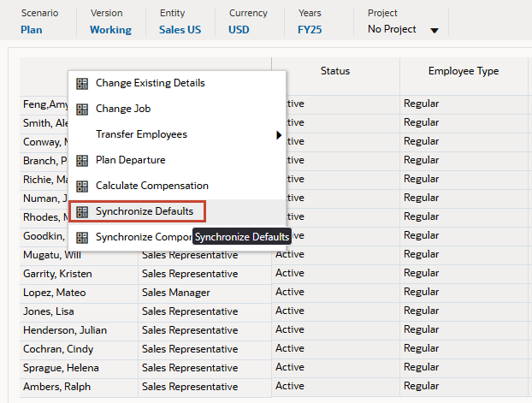Expand the Transfer Employees submenu arrow
The width and height of the screenshot is (532, 403).
click(x=279, y=135)
